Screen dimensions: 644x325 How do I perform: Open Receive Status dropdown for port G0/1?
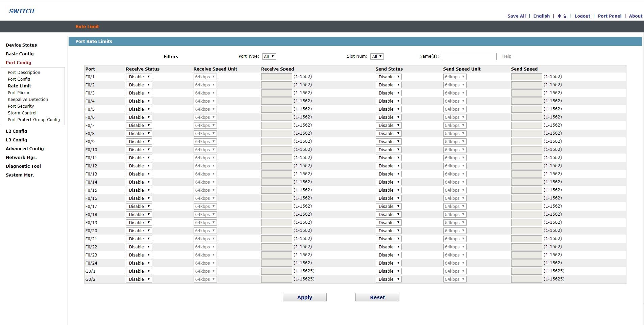139,271
